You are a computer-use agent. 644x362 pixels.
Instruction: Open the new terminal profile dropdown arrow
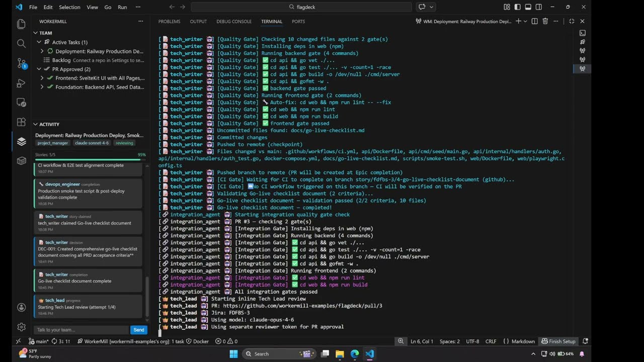(526, 21)
